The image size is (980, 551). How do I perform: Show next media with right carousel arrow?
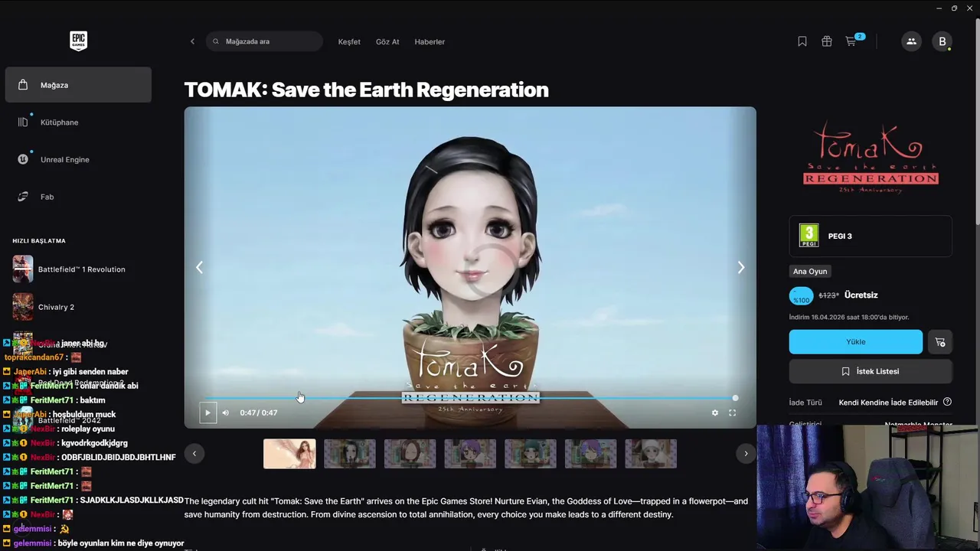(740, 267)
